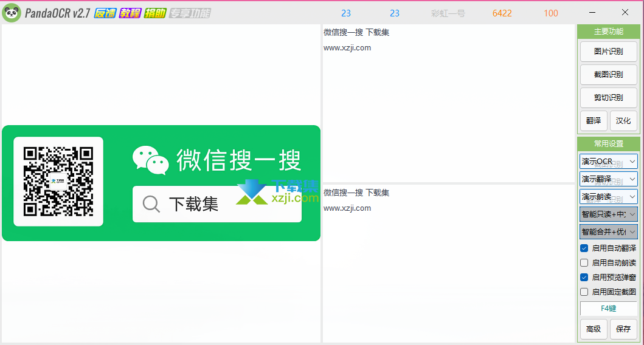Click the 保存 save button

click(x=623, y=329)
